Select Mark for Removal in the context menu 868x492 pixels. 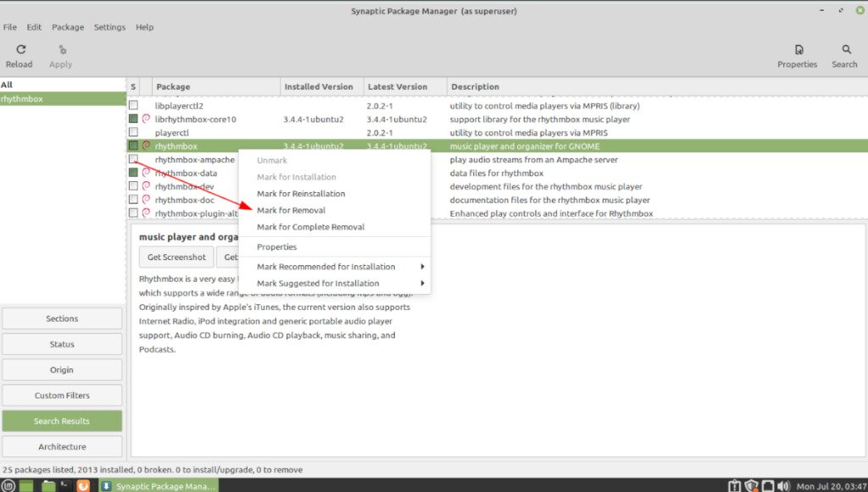tap(292, 210)
